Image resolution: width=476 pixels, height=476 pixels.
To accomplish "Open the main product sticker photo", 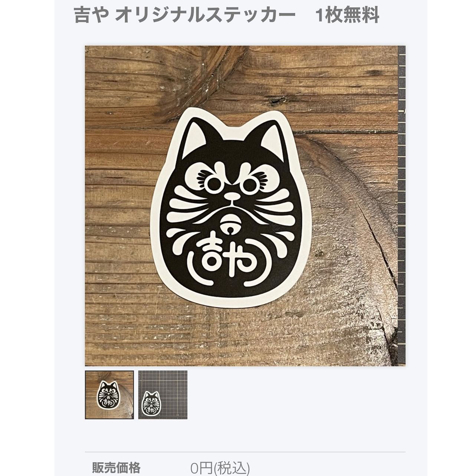I will coord(245,206).
